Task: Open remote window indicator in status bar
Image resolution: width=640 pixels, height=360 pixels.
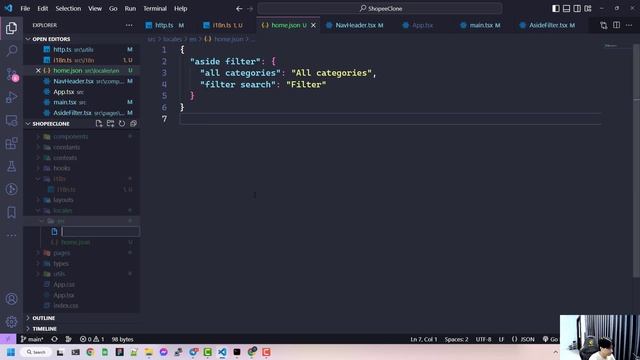Action: pyautogui.click(x=8, y=339)
